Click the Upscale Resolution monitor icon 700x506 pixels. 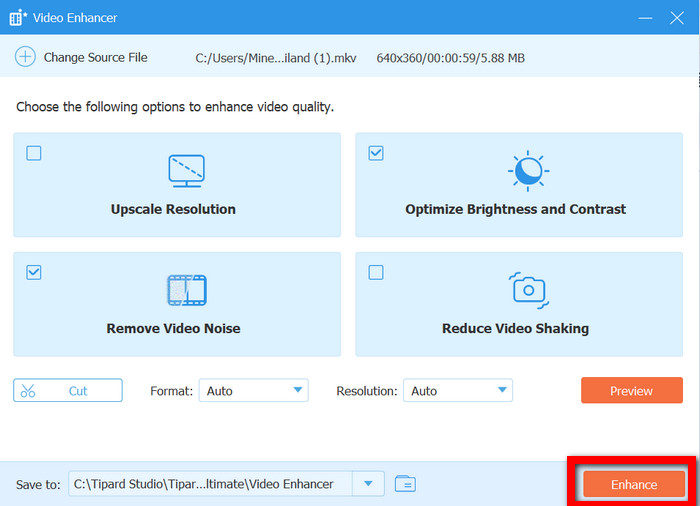186,171
